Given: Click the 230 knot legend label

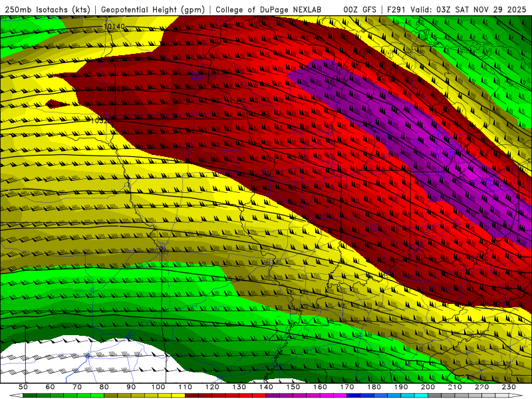Looking at the screenshot, I should click(x=509, y=387).
